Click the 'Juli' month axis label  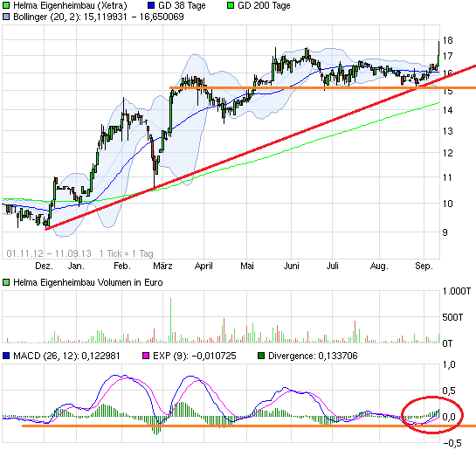coord(332,266)
